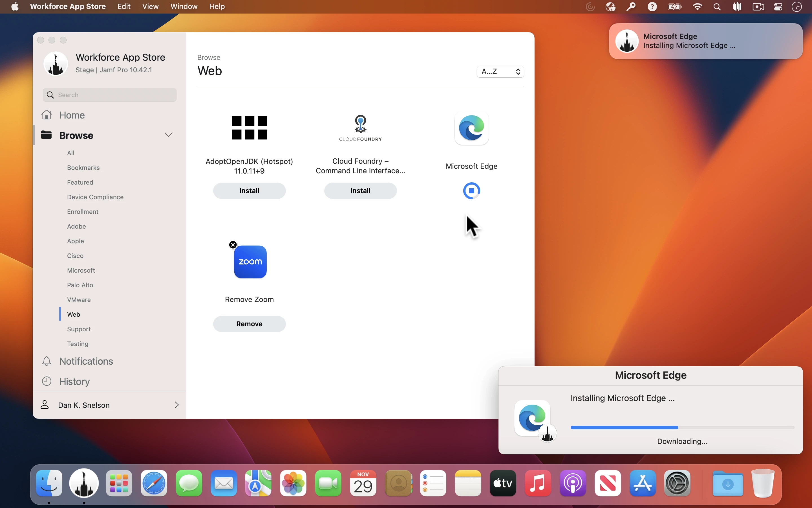Click the battery icon in menu bar
The height and width of the screenshot is (508, 812).
(x=674, y=7)
